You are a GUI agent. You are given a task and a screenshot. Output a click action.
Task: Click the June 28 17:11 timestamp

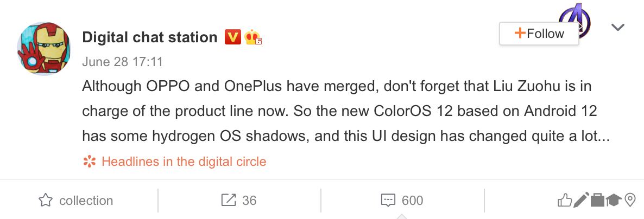(122, 62)
